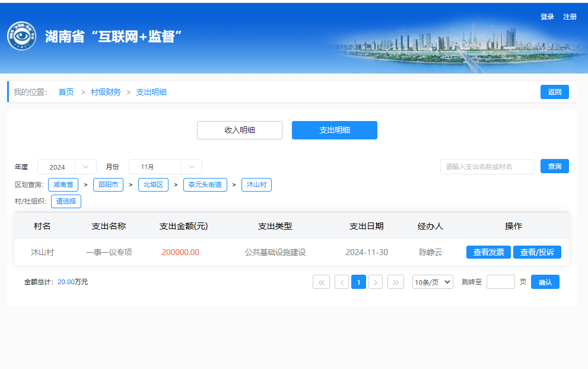Focus the 跳转至 page number field
The image size is (588, 369).
coord(501,282)
